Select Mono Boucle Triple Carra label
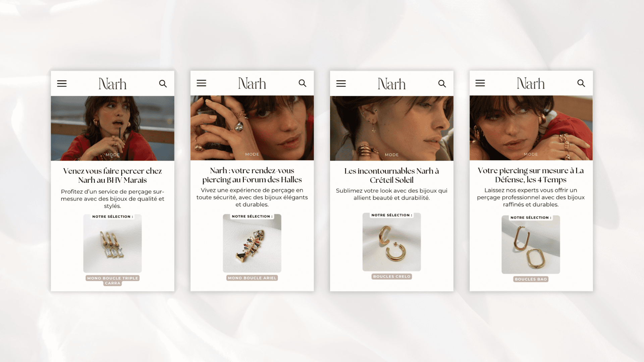The width and height of the screenshot is (644, 362). 113,281
